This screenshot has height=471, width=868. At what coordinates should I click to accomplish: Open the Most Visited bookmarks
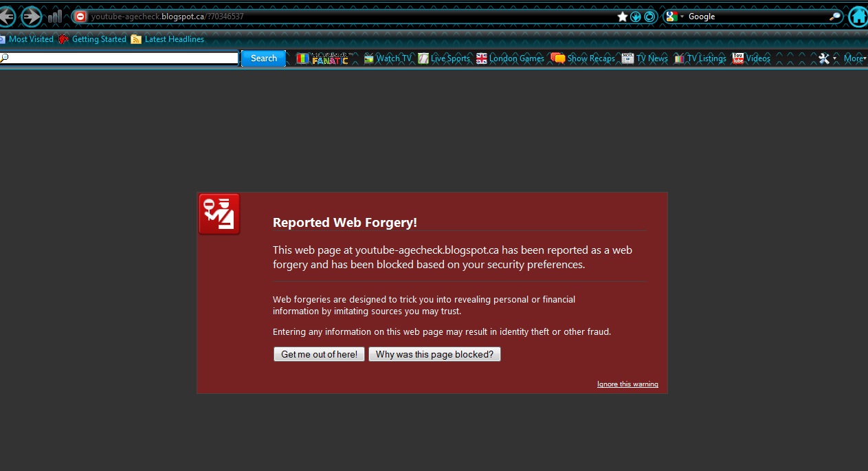click(x=27, y=39)
